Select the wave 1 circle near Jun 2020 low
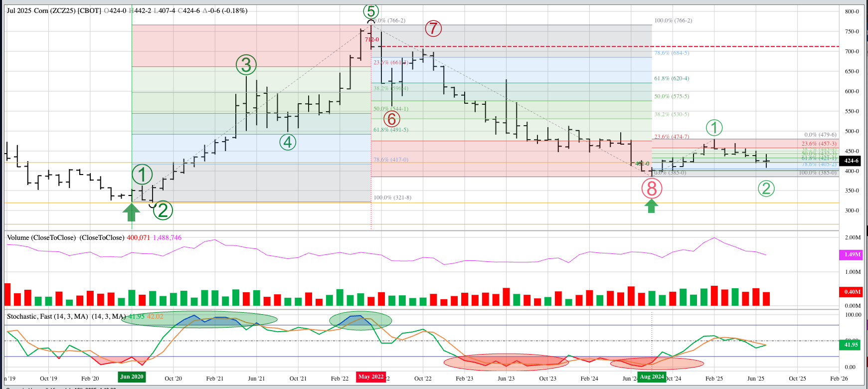Viewport: 868px width, 389px height. pyautogui.click(x=142, y=175)
